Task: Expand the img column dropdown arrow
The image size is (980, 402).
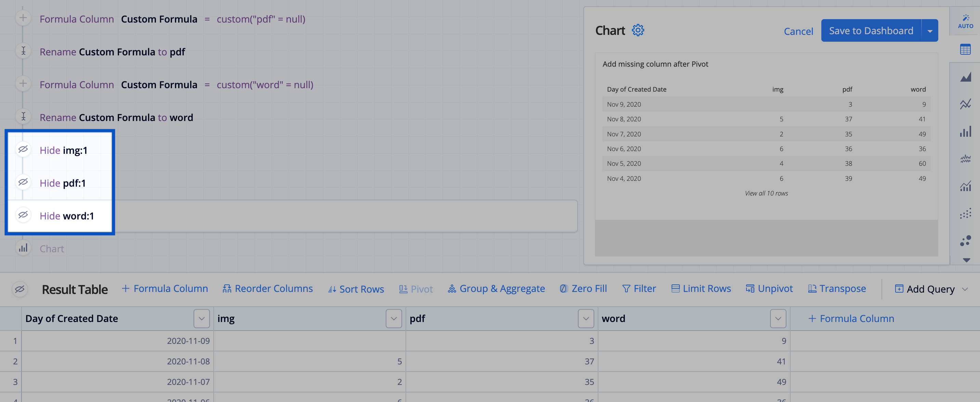Action: point(393,318)
